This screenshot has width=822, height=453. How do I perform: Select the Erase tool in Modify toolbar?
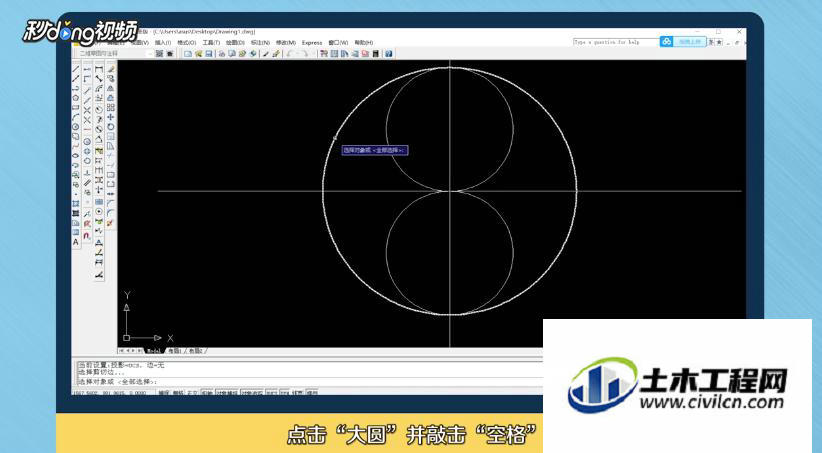click(111, 69)
